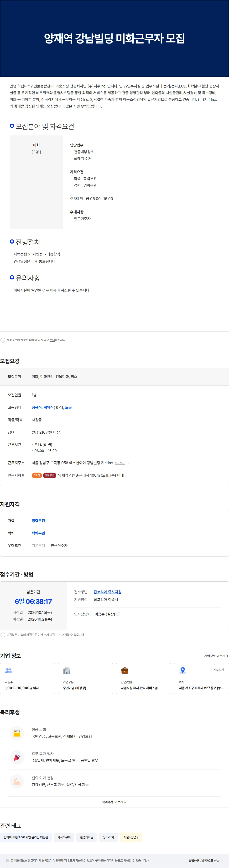The image size is (229, 868).
Task: Click the 경력무관 experience link
Action: pyautogui.click(x=38, y=521)
